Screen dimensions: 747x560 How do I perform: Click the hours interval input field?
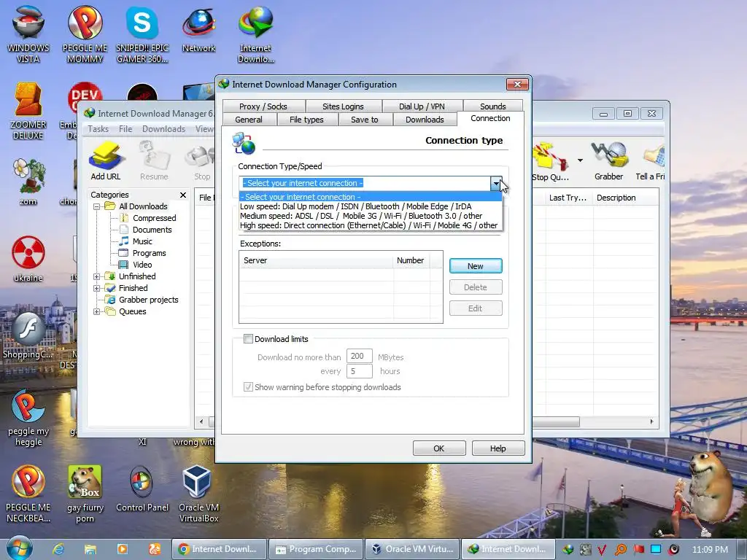coord(359,371)
